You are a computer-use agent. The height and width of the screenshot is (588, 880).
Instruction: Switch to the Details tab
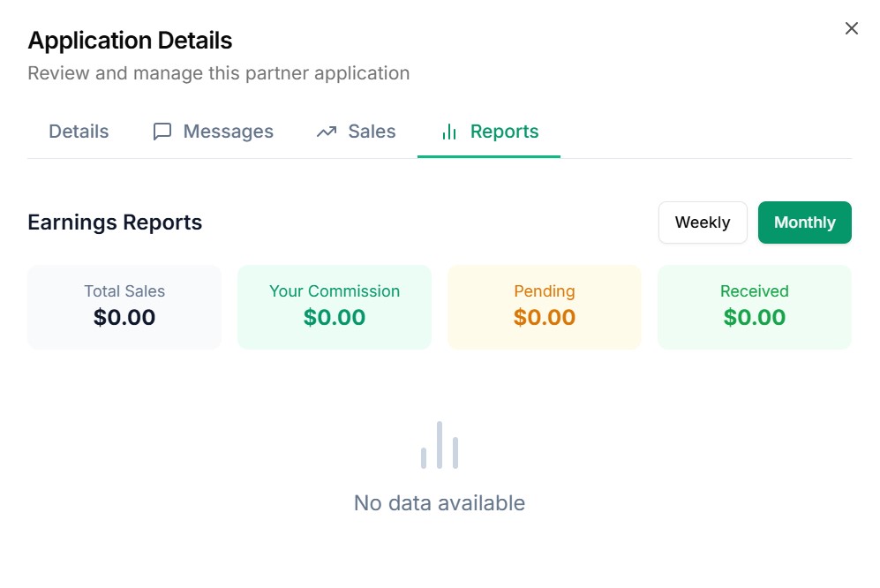pos(79,132)
